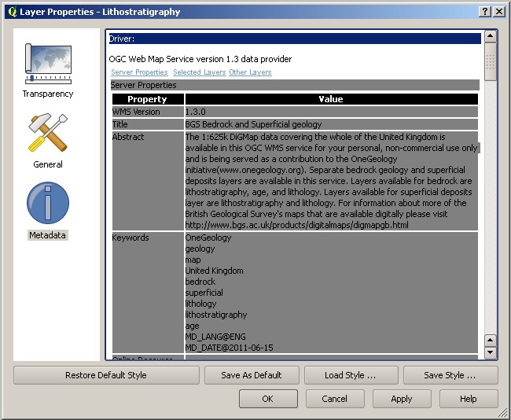Follow the Selected Layers link
This screenshot has width=511, height=420.
coord(199,72)
